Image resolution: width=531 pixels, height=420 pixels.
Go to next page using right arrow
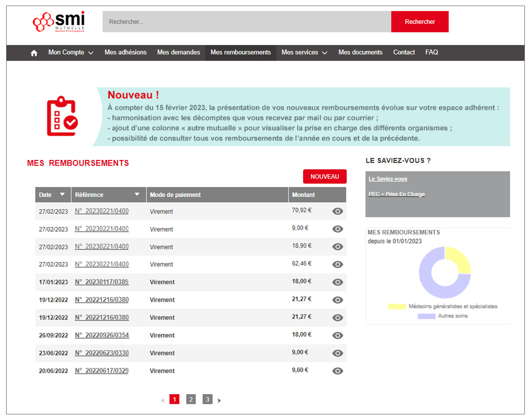219,400
